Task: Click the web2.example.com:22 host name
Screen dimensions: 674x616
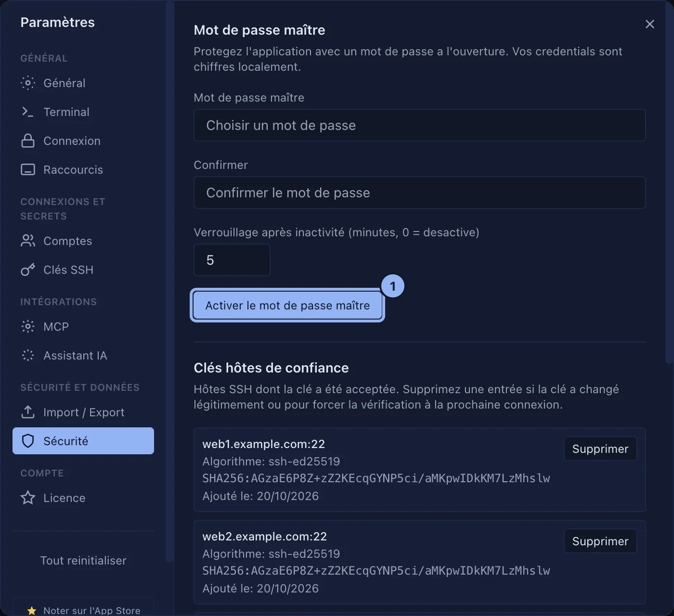Action: 265,536
